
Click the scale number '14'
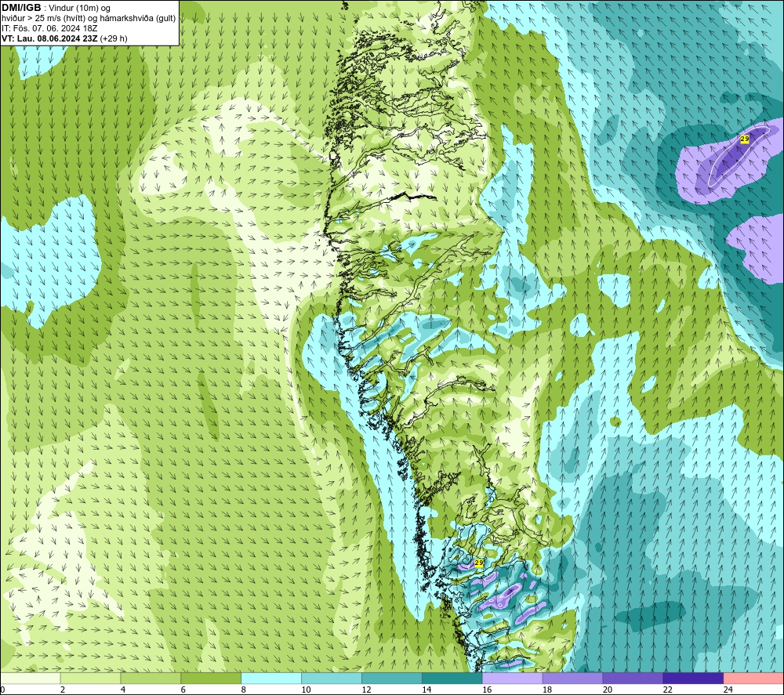click(426, 690)
